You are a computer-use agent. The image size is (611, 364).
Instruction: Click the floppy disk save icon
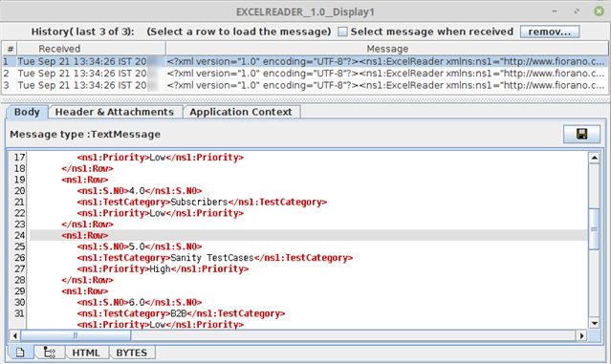click(581, 135)
